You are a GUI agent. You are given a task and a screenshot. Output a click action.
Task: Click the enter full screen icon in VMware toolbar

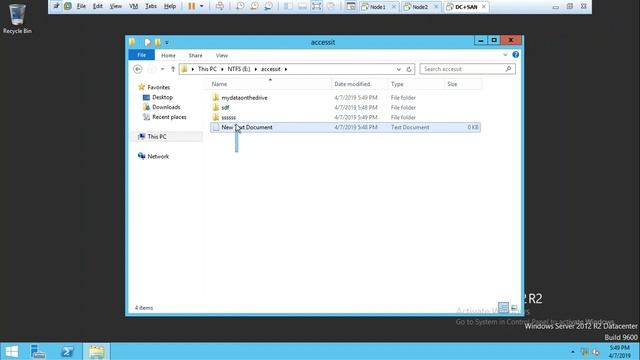tap(317, 6)
